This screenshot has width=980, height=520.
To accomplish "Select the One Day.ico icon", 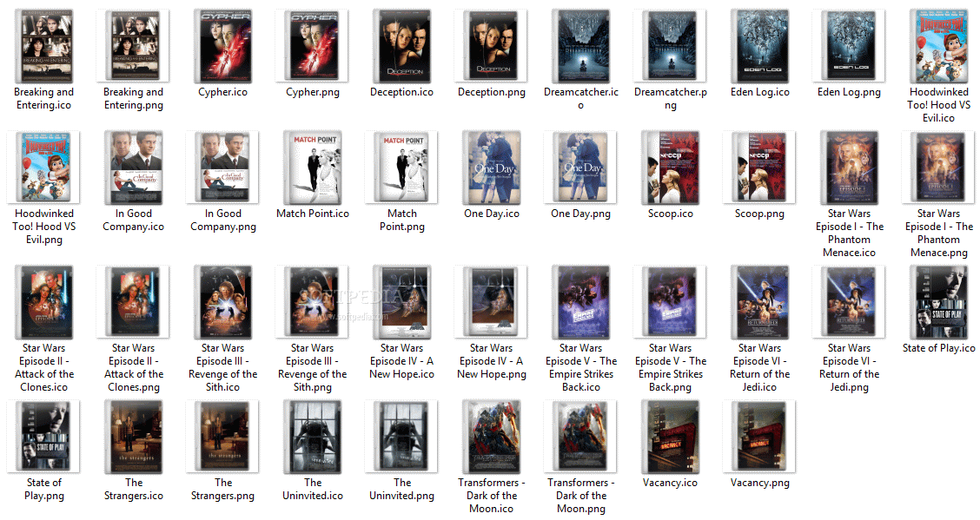I will pyautogui.click(x=491, y=168).
